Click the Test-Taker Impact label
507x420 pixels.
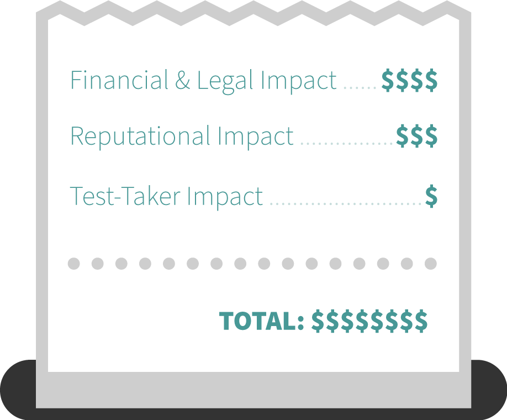(166, 196)
